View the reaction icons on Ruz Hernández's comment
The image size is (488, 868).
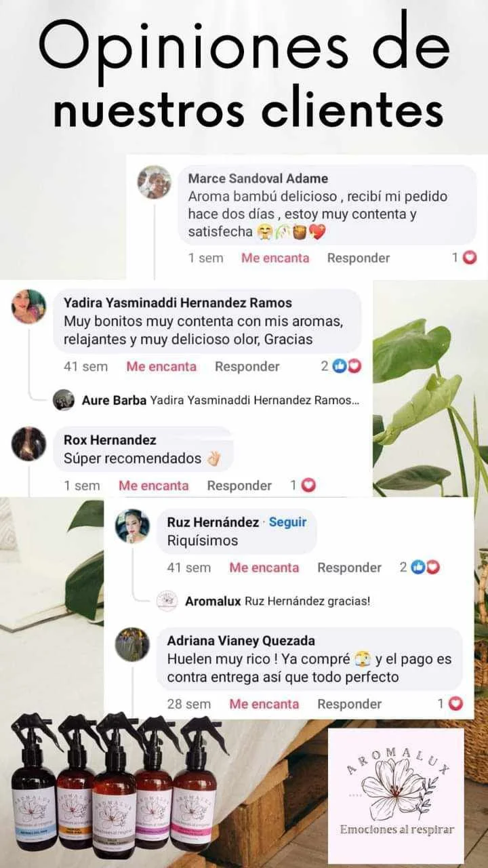426,568
